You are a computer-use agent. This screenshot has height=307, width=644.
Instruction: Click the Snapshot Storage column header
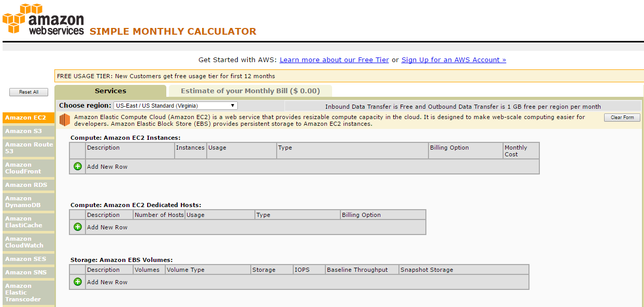click(464, 270)
